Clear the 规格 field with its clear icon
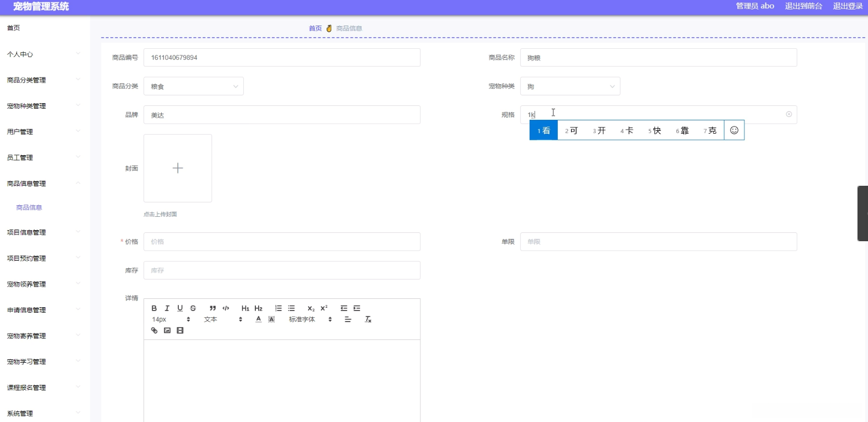868x422 pixels. pos(789,114)
